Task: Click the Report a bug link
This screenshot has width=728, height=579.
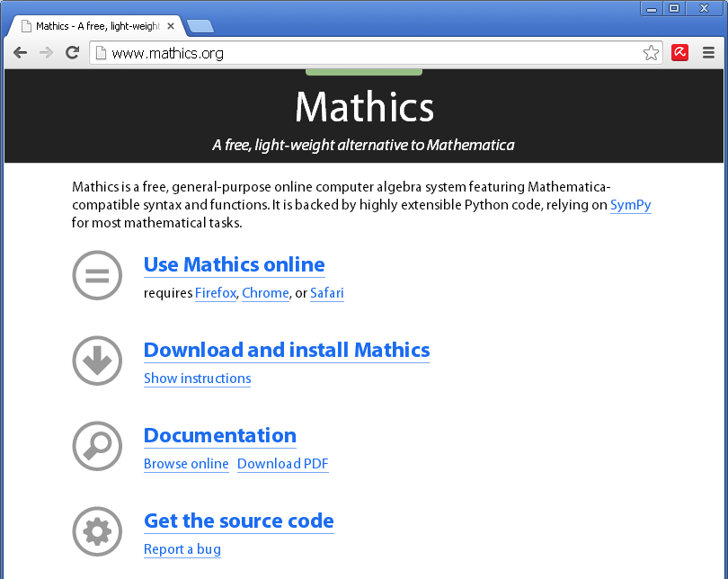Action: [x=182, y=549]
